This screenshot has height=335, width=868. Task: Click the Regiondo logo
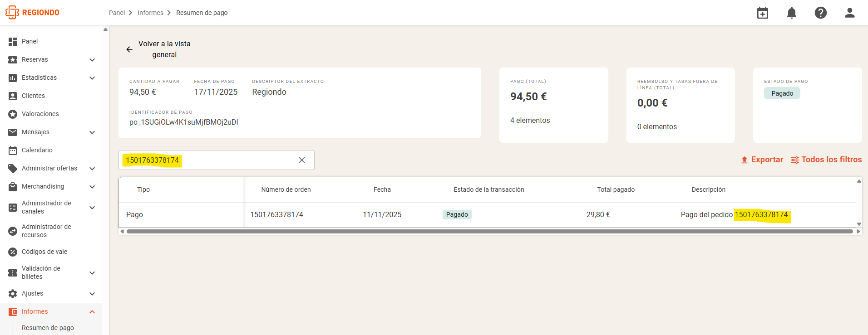pyautogui.click(x=32, y=12)
